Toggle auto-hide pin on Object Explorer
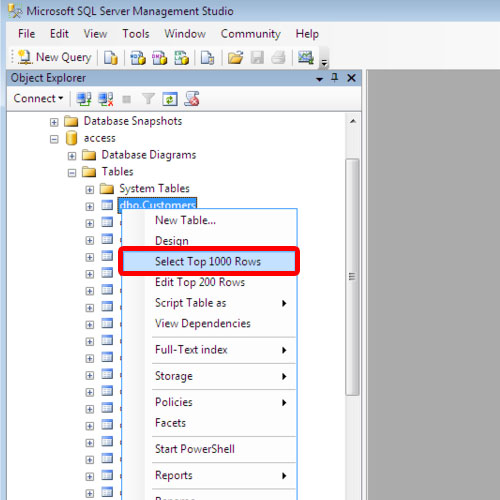 click(x=334, y=78)
